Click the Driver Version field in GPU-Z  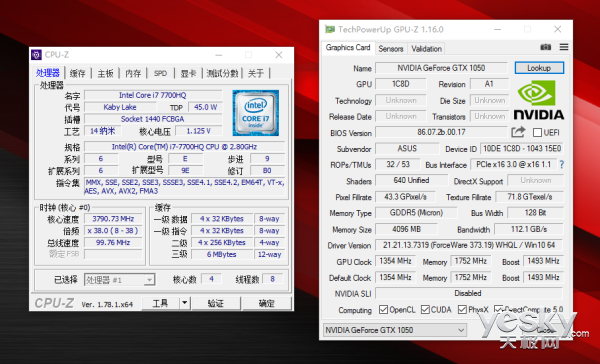tap(469, 245)
